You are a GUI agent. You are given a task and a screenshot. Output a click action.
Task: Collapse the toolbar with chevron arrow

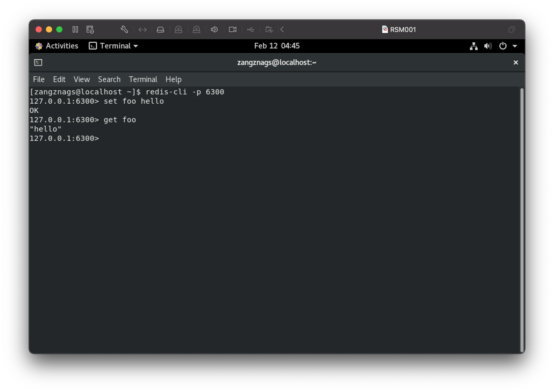pyautogui.click(x=282, y=30)
